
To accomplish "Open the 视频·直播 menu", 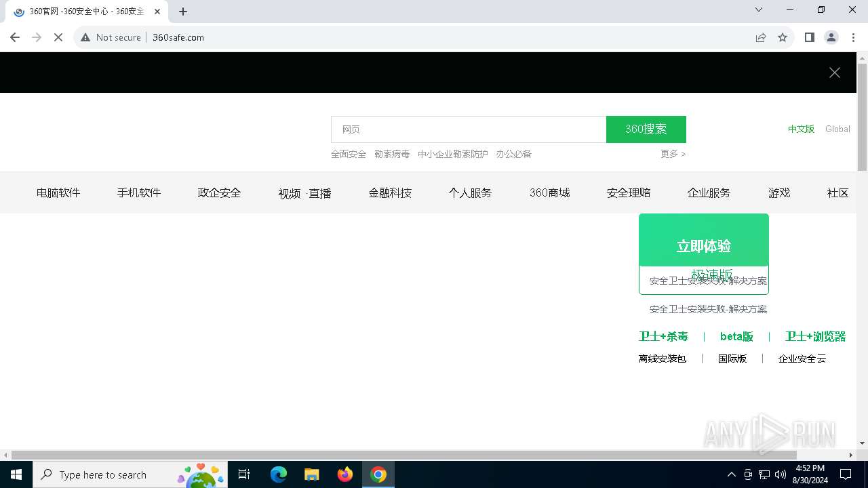I will 304,193.
